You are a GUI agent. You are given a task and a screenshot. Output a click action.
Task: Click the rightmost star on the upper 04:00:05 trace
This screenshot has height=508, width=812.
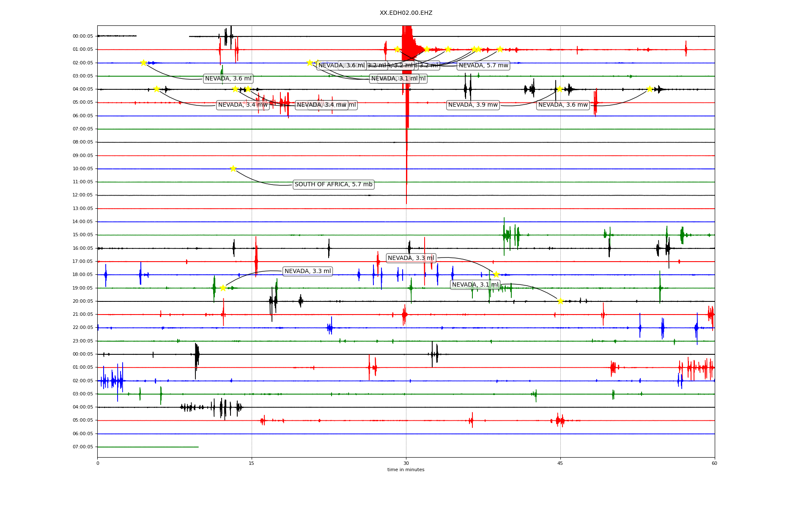pyautogui.click(x=650, y=89)
